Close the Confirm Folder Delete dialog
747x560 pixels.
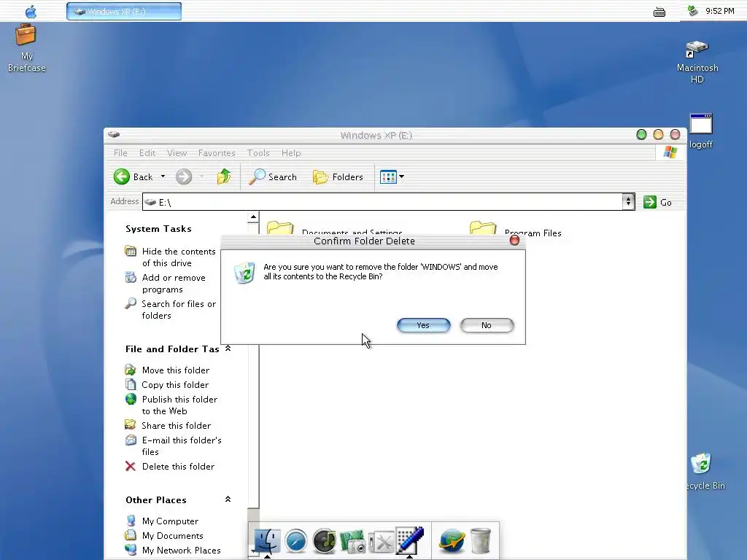tap(514, 240)
